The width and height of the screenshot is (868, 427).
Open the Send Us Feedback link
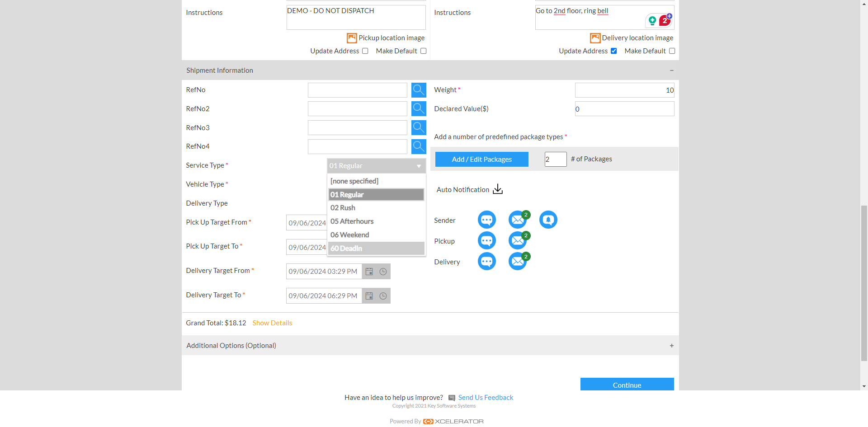(x=486, y=398)
